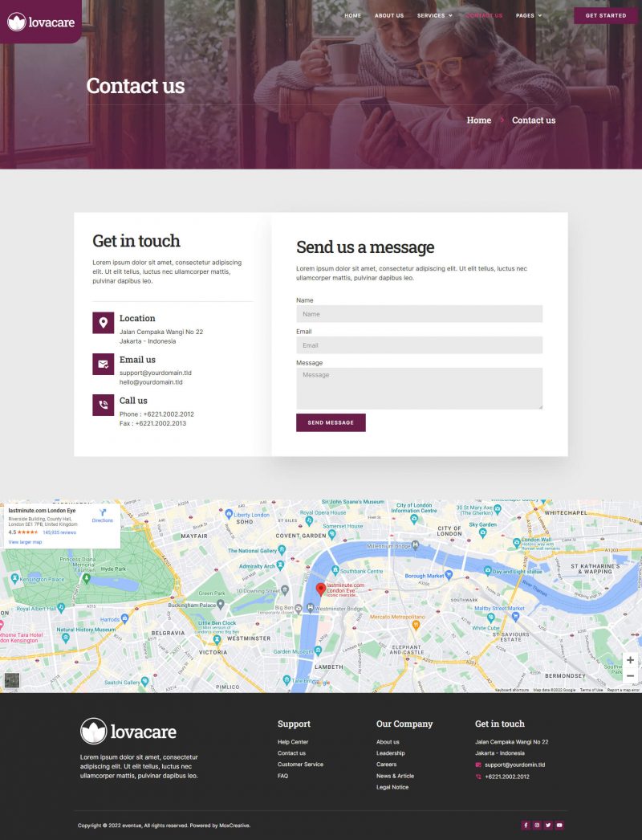Click the Send Message button
Screen dimensions: 642x840
[331, 422]
